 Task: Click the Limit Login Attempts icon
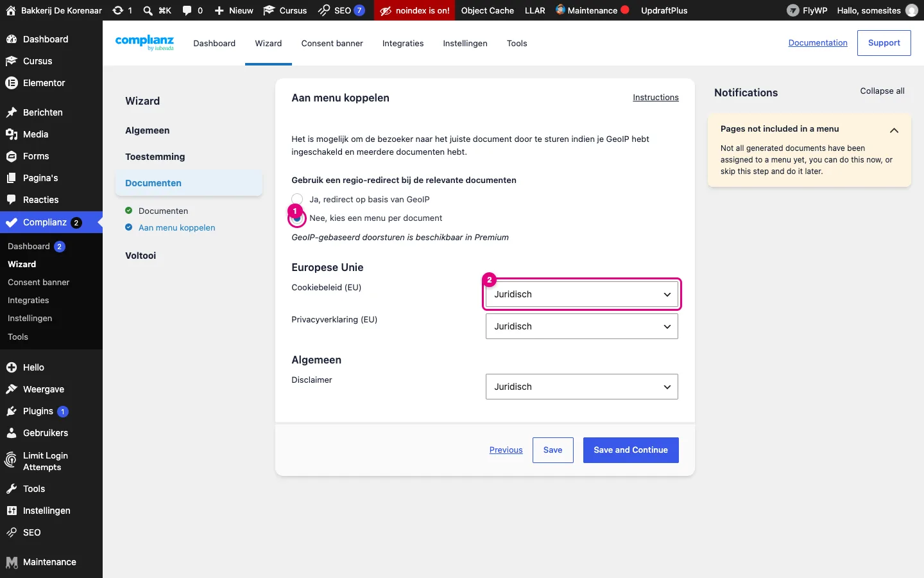click(x=11, y=460)
